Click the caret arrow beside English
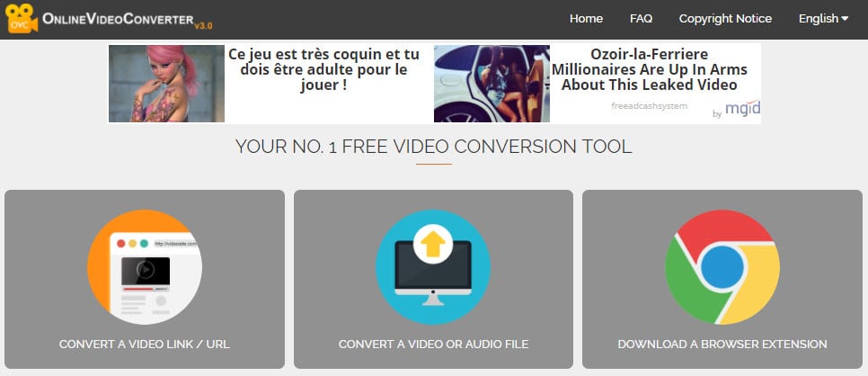868x376 pixels. pyautogui.click(x=845, y=19)
